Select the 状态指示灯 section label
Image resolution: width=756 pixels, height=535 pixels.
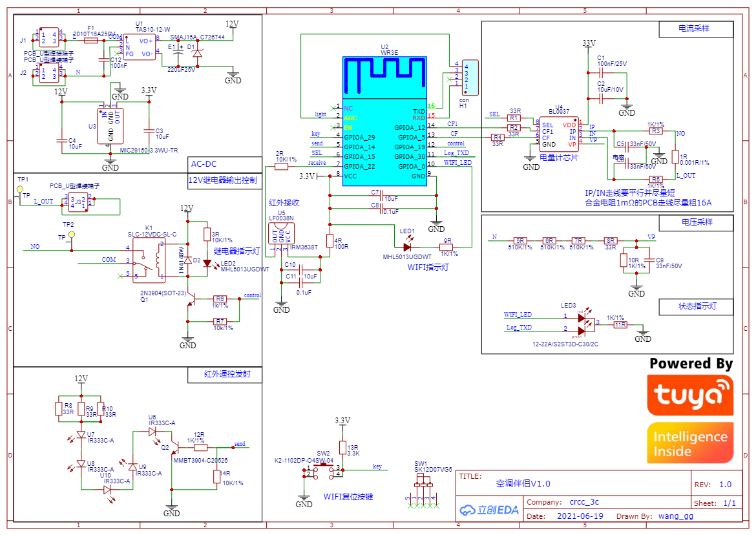tap(697, 306)
